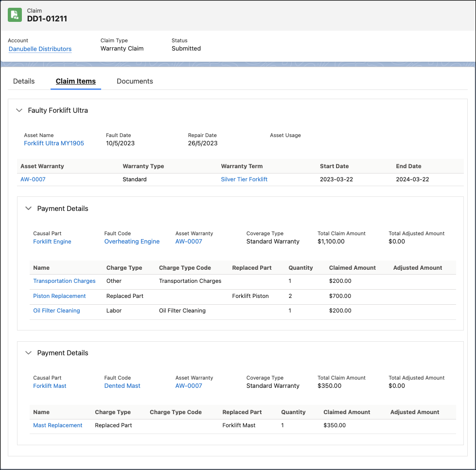476x470 pixels.
Task: View the Overheating Engine fault code
Action: pyautogui.click(x=131, y=241)
